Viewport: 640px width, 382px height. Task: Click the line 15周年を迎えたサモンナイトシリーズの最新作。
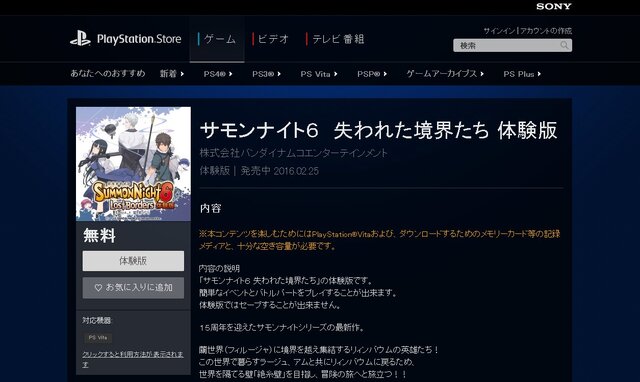[282, 327]
